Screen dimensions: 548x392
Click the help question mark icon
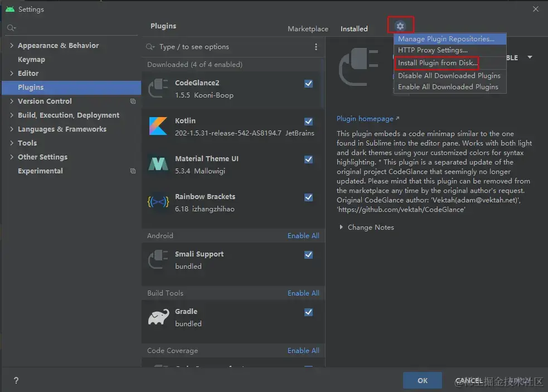[x=16, y=380]
